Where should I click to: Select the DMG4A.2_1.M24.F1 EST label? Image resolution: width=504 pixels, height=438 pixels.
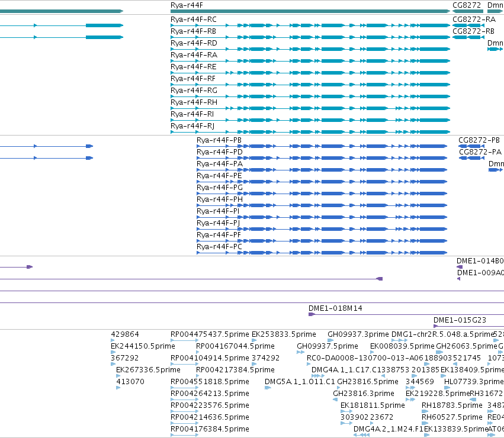tap(389, 429)
